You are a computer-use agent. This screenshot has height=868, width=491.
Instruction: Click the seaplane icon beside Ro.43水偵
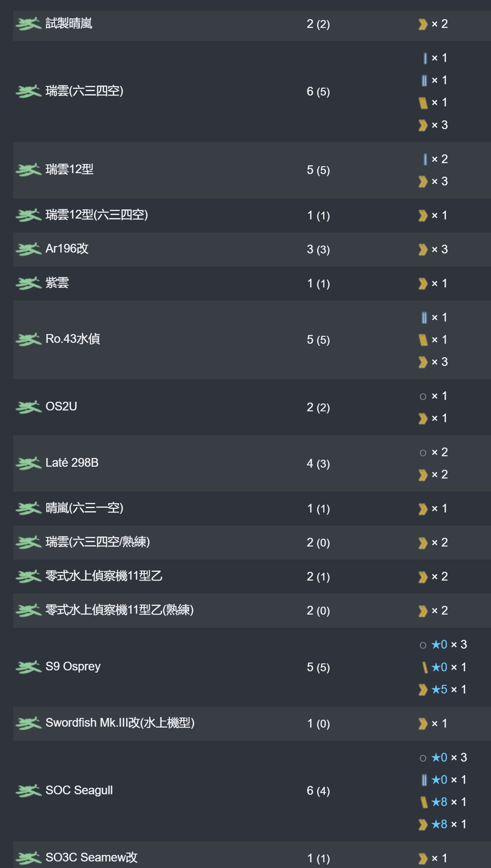click(28, 339)
